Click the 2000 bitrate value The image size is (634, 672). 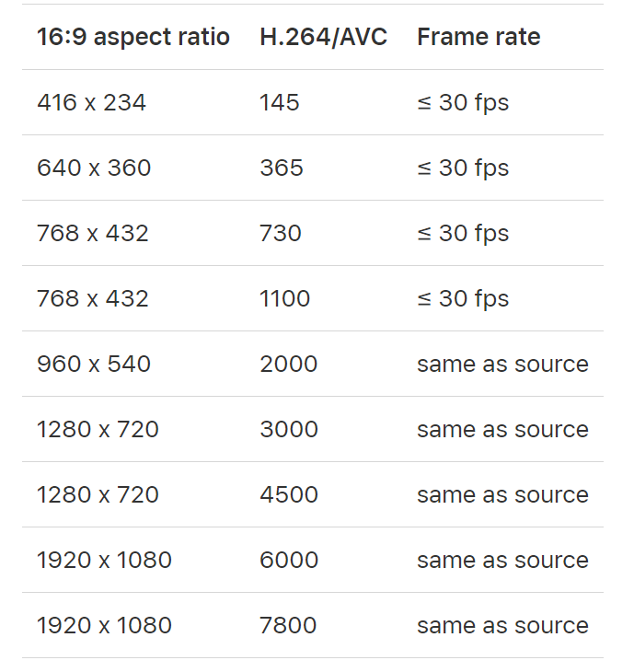click(x=288, y=365)
